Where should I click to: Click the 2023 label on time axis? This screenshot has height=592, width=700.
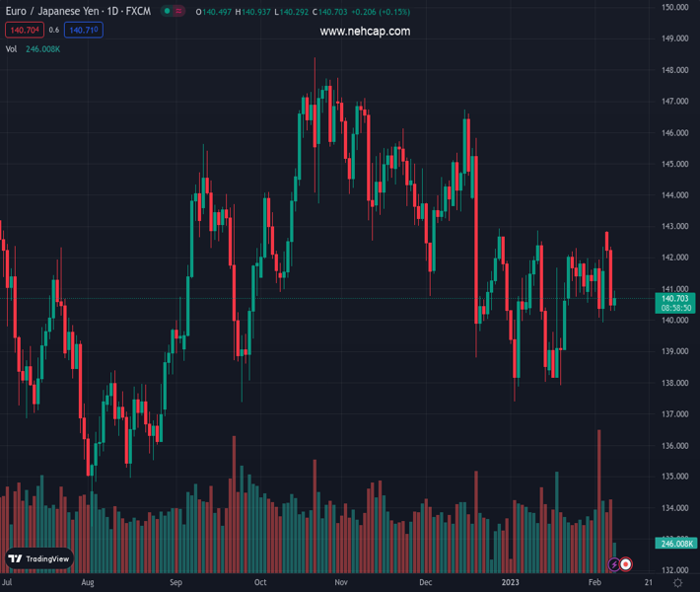pyautogui.click(x=511, y=582)
